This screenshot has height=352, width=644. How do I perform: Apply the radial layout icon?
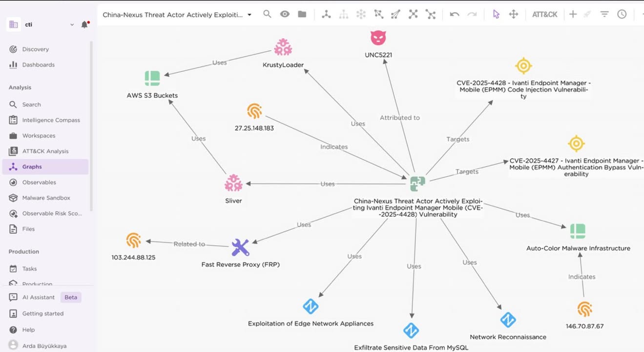(x=361, y=14)
